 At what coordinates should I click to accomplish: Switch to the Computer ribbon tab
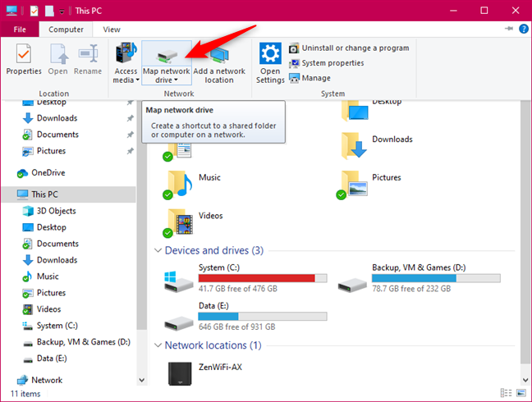point(66,30)
